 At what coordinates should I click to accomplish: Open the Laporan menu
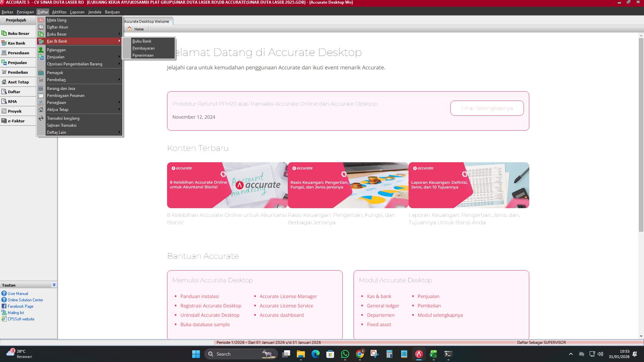(77, 12)
